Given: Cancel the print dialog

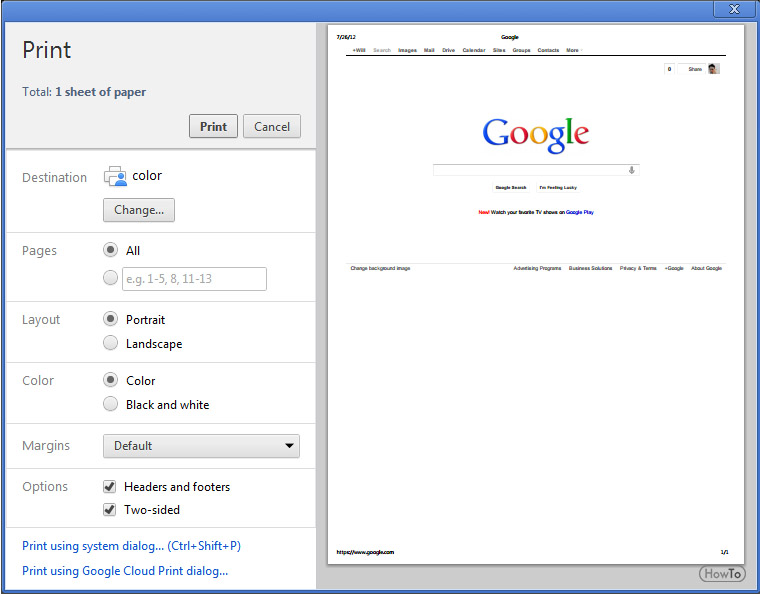Looking at the screenshot, I should (272, 126).
